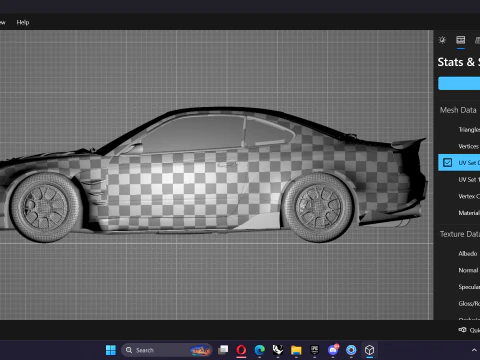
Task: Show hidden system tray icons
Action: 474,350
